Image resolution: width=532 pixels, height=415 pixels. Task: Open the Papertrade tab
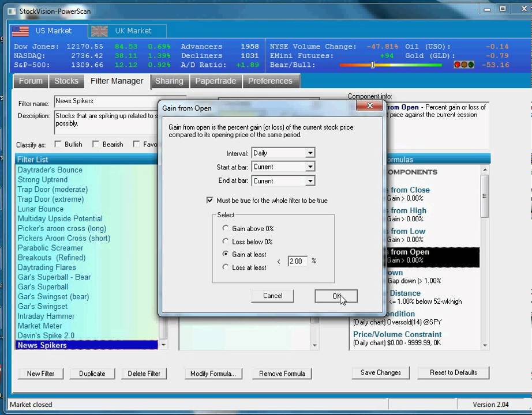coord(216,81)
